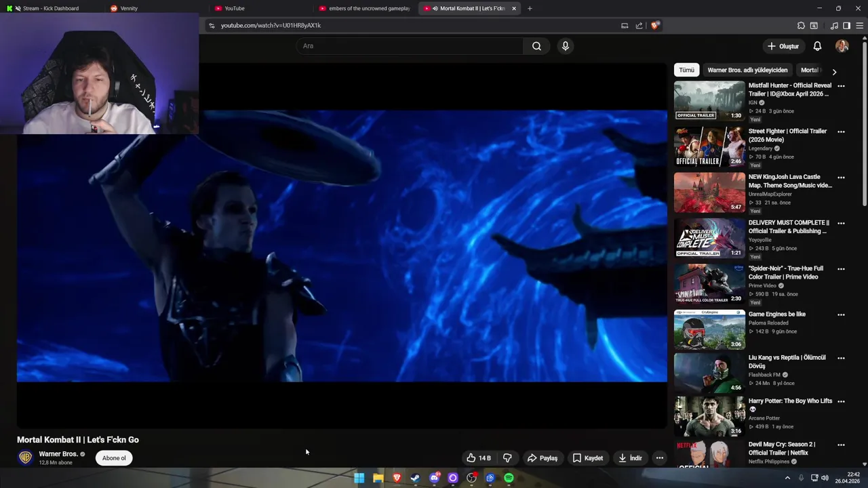Switch to Stream - Kick Dashboard tab
This screenshot has width=868, height=488.
click(51, 8)
